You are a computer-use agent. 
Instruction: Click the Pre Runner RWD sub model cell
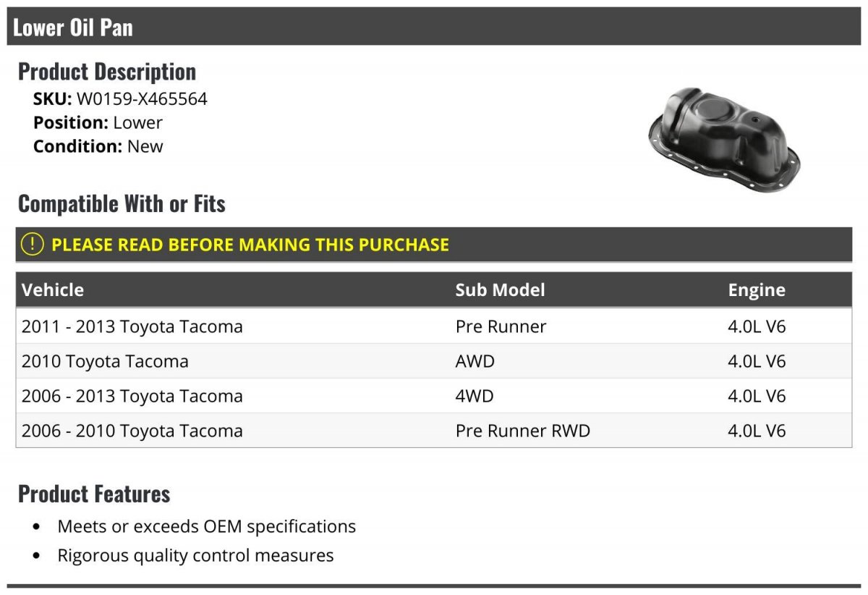[x=523, y=431]
